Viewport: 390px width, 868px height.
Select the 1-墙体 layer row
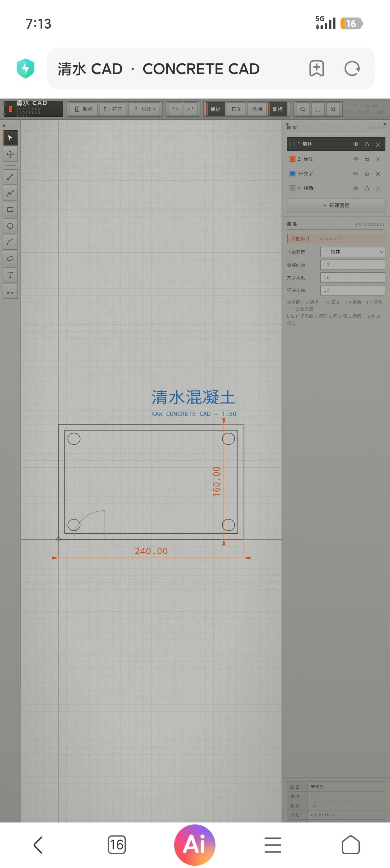coord(336,144)
